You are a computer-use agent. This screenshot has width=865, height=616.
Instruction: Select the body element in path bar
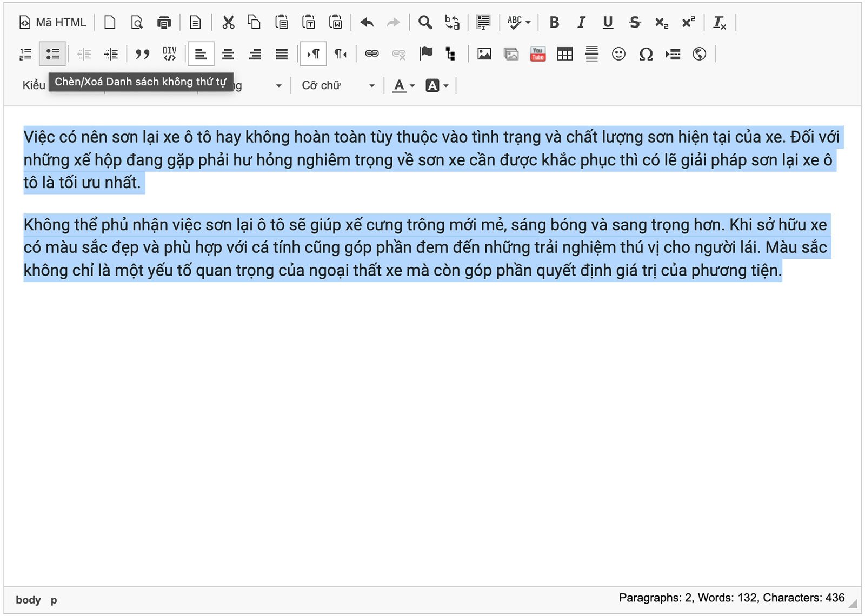(x=28, y=600)
